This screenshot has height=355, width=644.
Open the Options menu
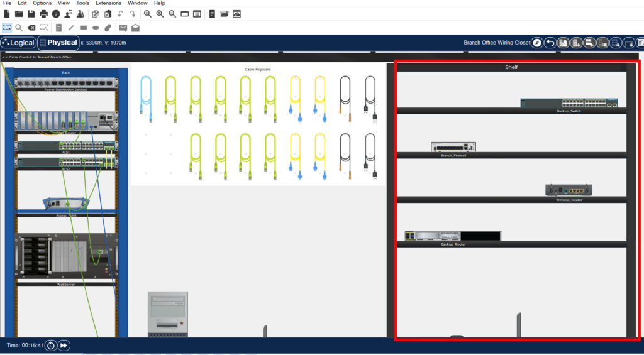coord(42,3)
